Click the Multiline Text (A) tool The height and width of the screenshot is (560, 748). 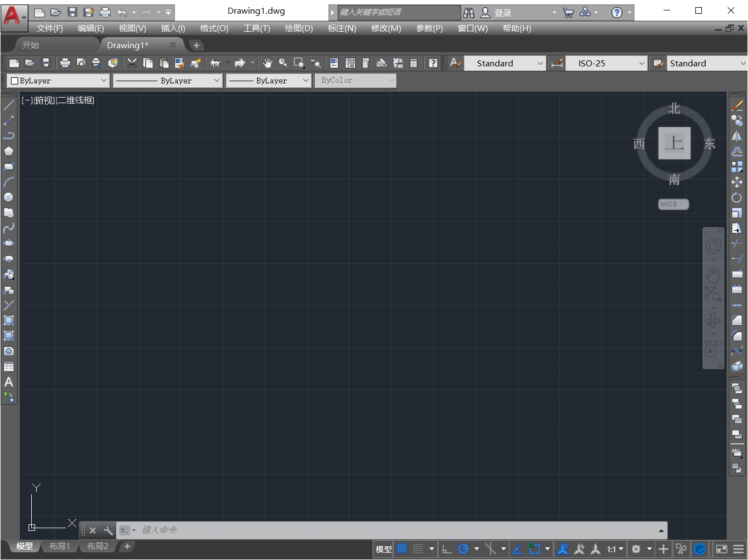[x=9, y=382]
